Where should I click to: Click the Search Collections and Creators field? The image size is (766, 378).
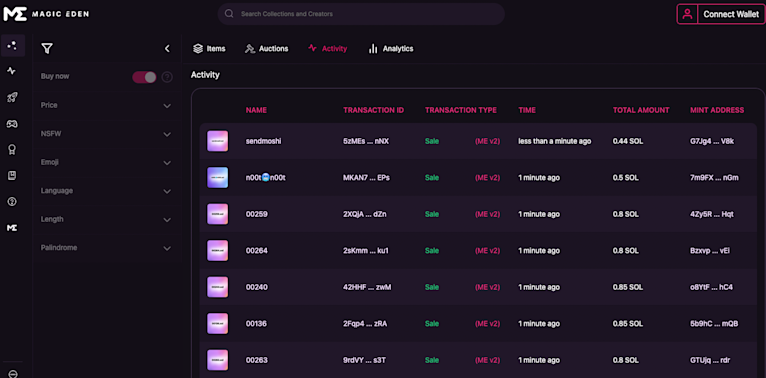point(361,14)
